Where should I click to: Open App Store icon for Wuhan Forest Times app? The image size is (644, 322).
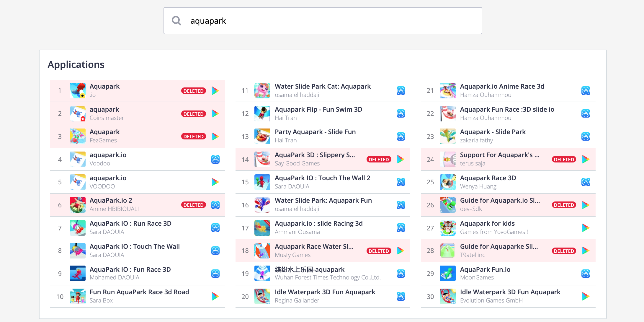[401, 274]
